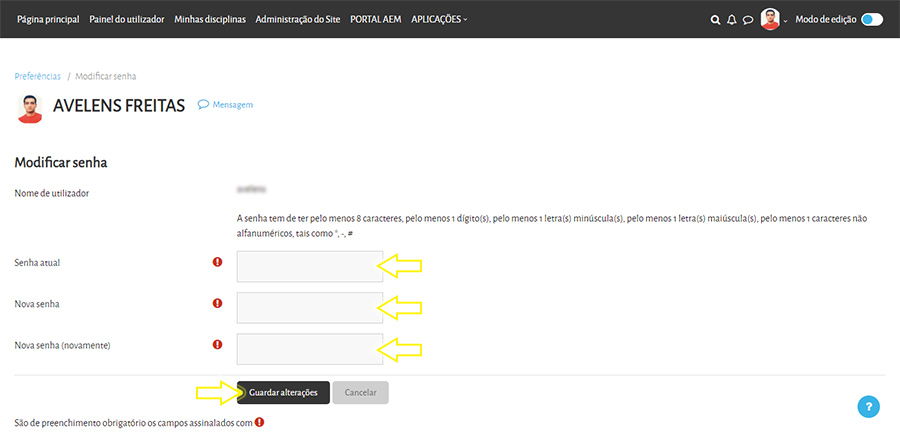
Task: Open the user avatar menu in navbar
Action: click(771, 19)
